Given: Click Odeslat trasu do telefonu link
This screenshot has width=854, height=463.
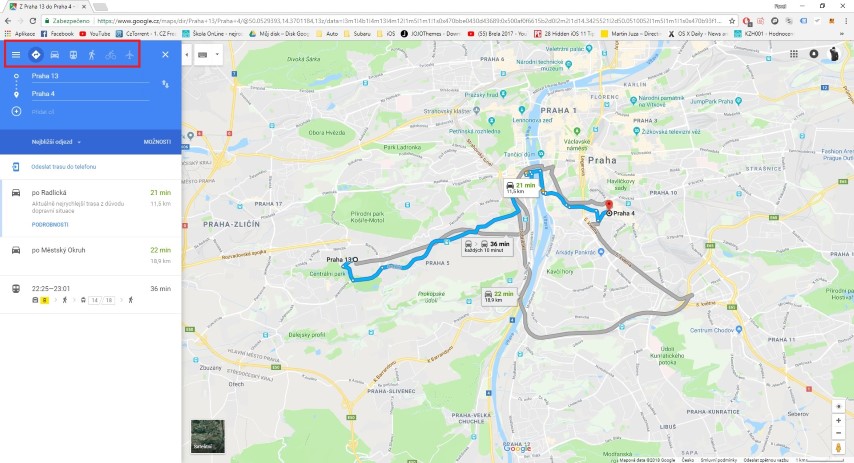Looking at the screenshot, I should (x=64, y=167).
